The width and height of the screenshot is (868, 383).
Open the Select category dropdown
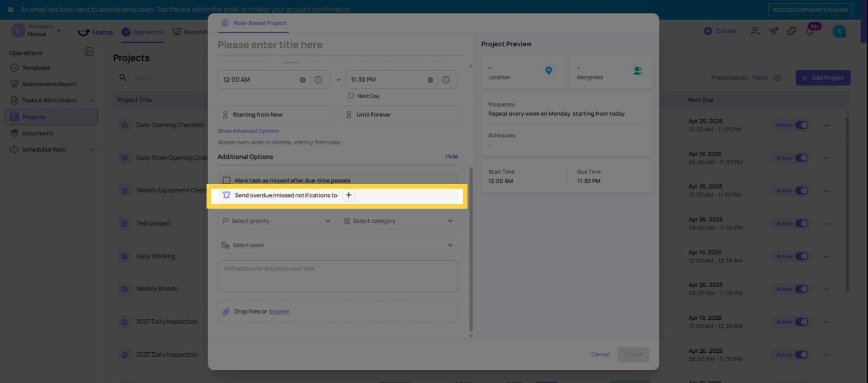pos(398,221)
